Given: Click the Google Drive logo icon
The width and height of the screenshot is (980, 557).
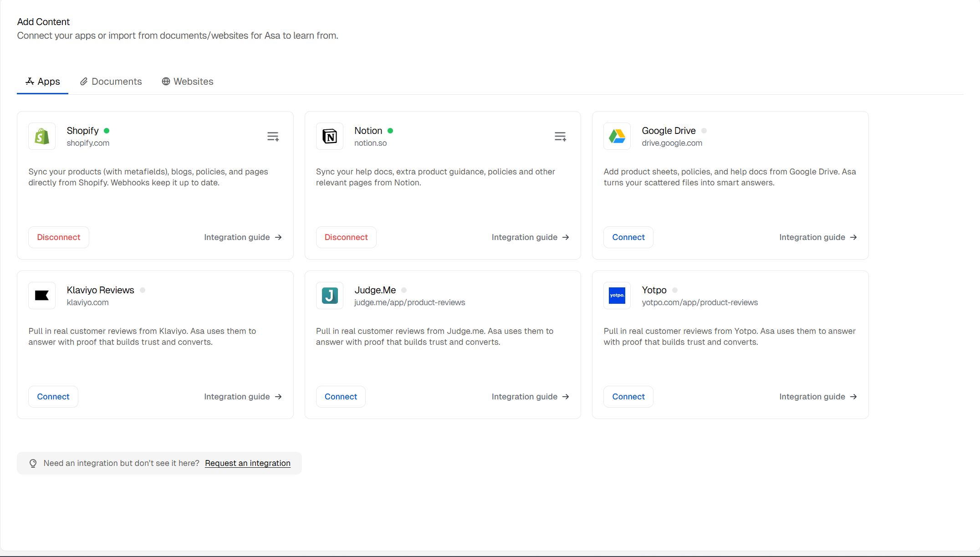Looking at the screenshot, I should (617, 136).
